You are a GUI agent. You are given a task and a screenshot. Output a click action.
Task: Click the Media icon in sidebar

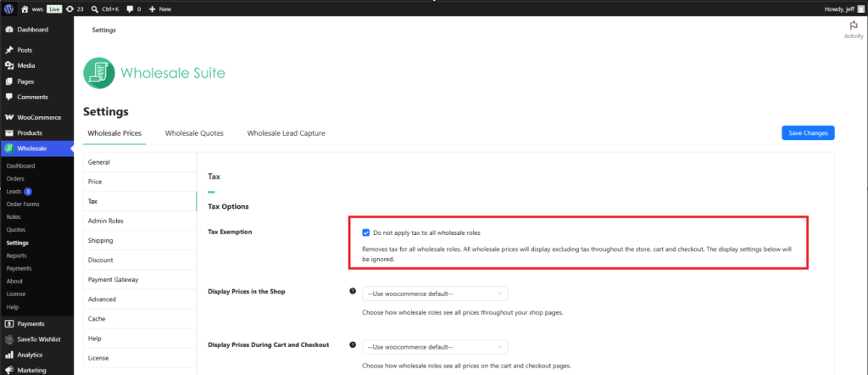8,65
